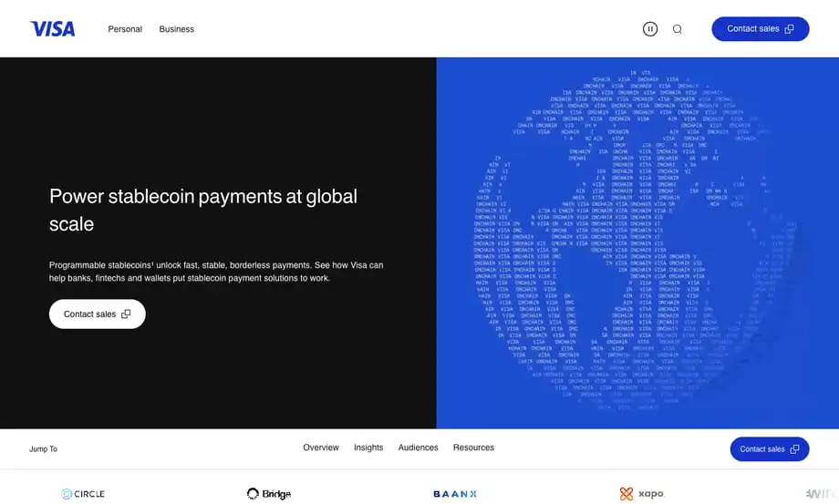The width and height of the screenshot is (839, 504).
Task: Click the "Jump To" label
Action: 44,449
